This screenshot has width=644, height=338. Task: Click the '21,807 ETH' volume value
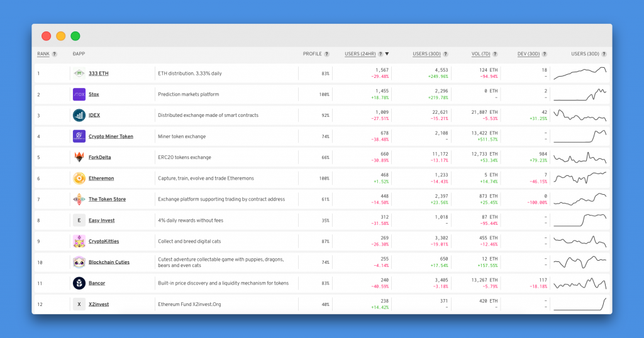pos(484,112)
